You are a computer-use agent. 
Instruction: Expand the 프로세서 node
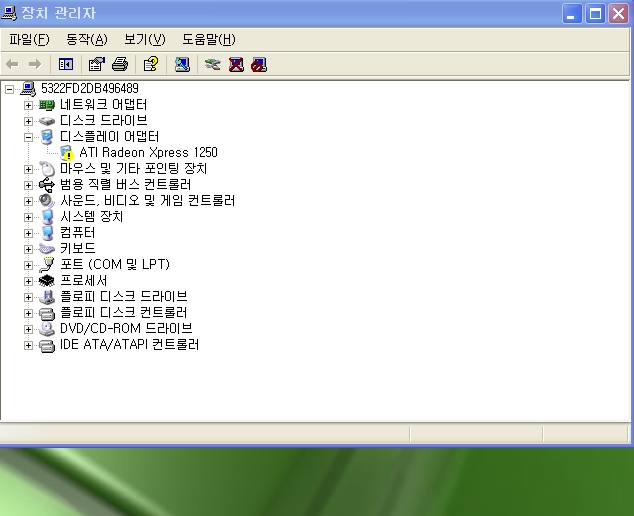[x=28, y=281]
